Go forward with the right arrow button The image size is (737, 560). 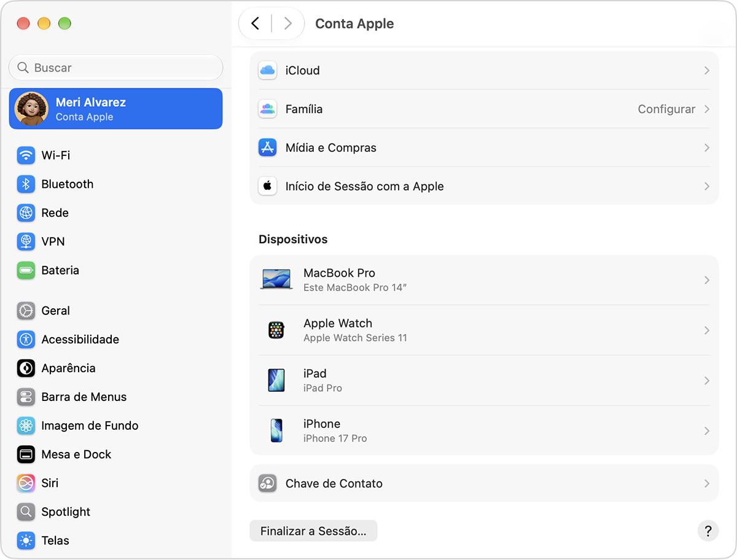287,24
